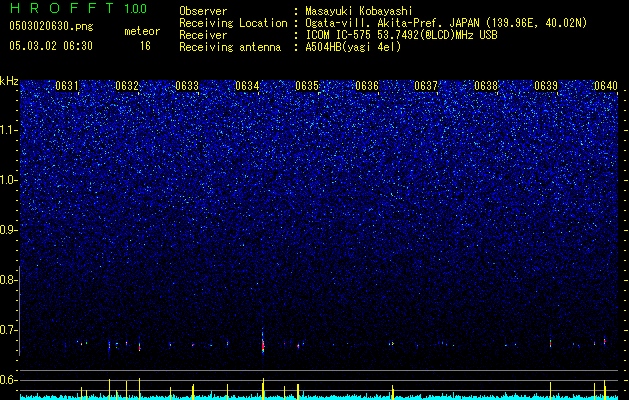Click the 'Receiving antenna' field label
Viewport: 629px width, 400px height.
pyautogui.click(x=230, y=47)
